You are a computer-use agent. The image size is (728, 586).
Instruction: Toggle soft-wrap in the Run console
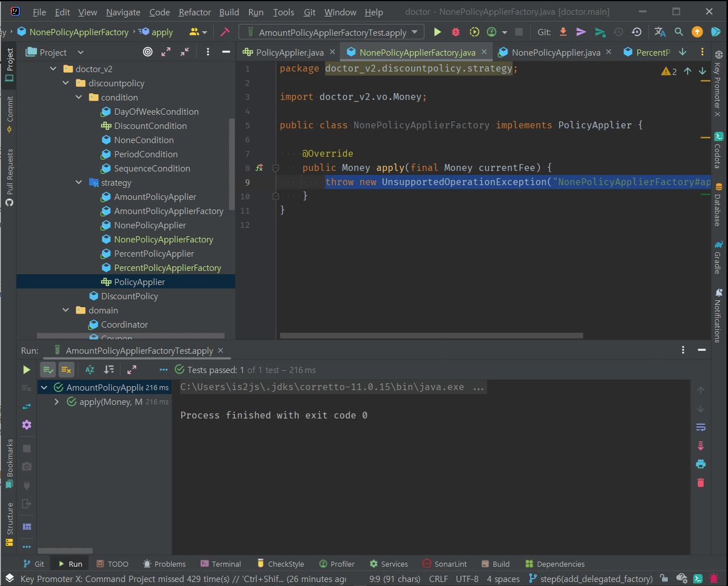point(700,427)
